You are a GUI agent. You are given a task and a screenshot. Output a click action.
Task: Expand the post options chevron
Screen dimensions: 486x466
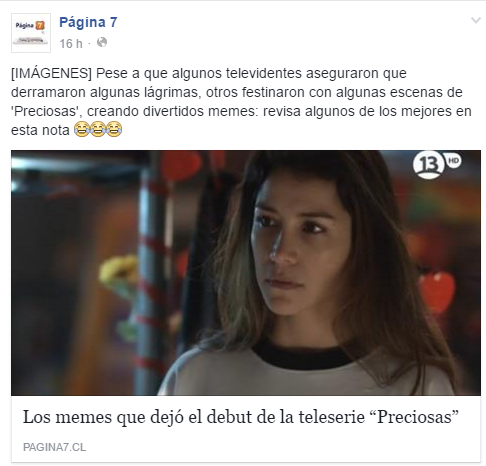pos(476,20)
